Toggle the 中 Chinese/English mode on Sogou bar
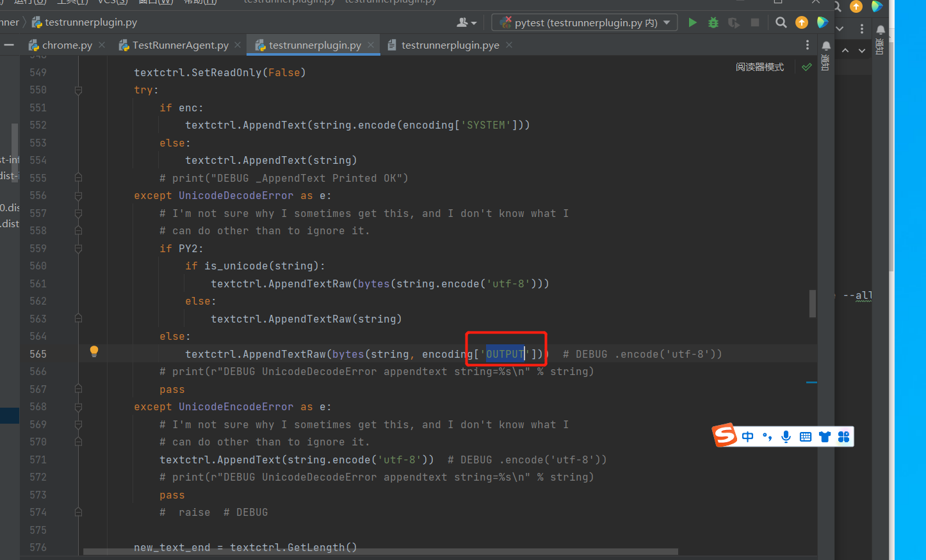The width and height of the screenshot is (926, 560). [748, 436]
